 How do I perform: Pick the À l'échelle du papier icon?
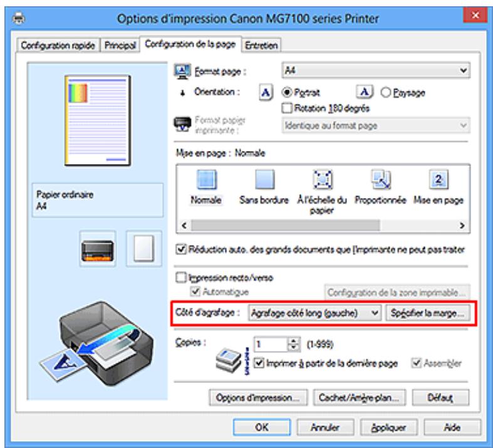[x=323, y=180]
